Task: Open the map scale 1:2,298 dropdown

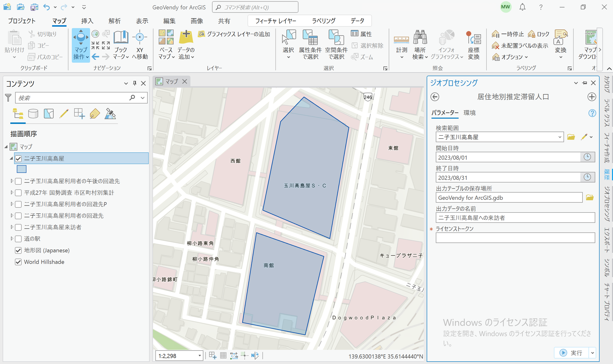Action: pos(200,356)
